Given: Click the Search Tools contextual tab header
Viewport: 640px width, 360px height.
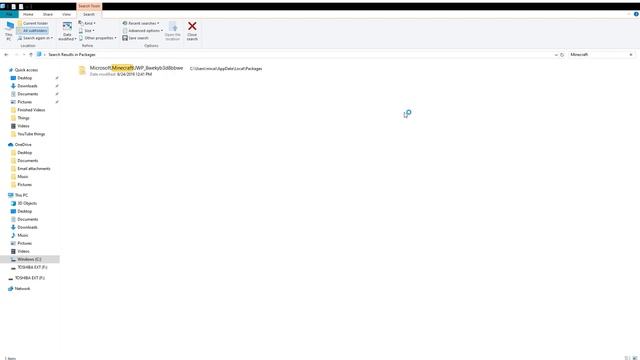Looking at the screenshot, I should click(89, 6).
